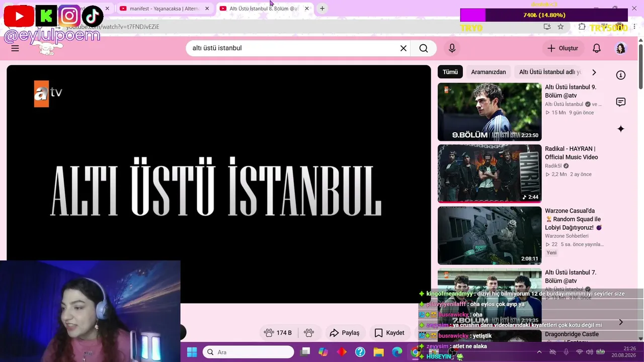Close the manifest - Yaşanacaksa tab
Image resolution: width=644 pixels, height=362 pixels.
(x=207, y=9)
